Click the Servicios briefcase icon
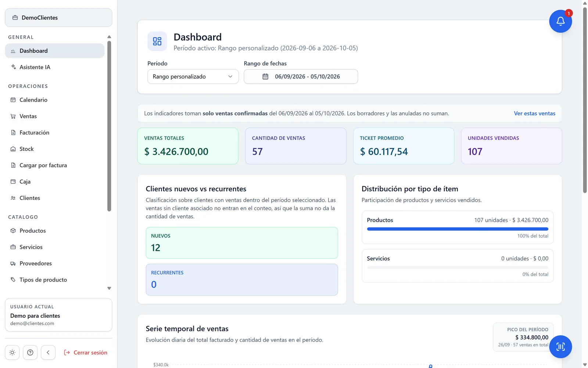The width and height of the screenshot is (588, 368). (x=13, y=247)
